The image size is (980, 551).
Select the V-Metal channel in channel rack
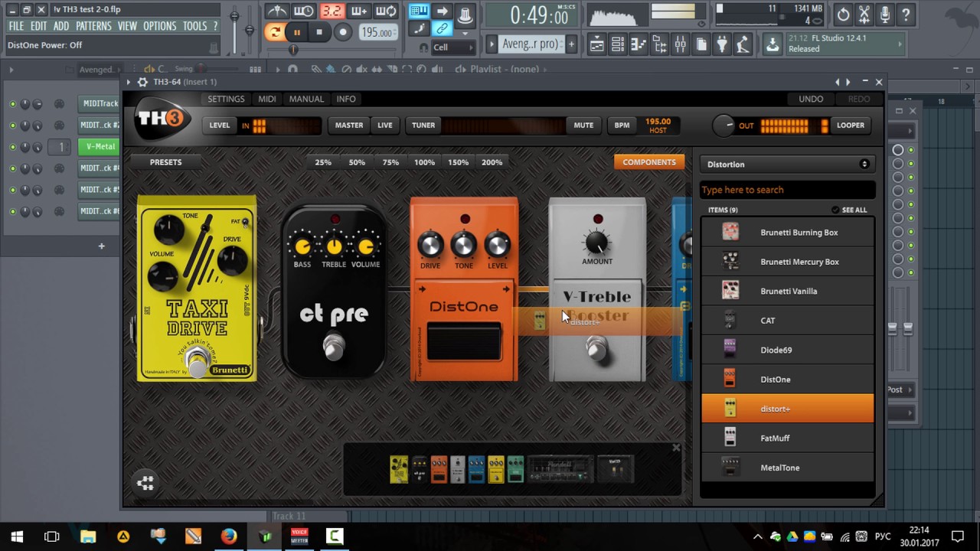(100, 147)
